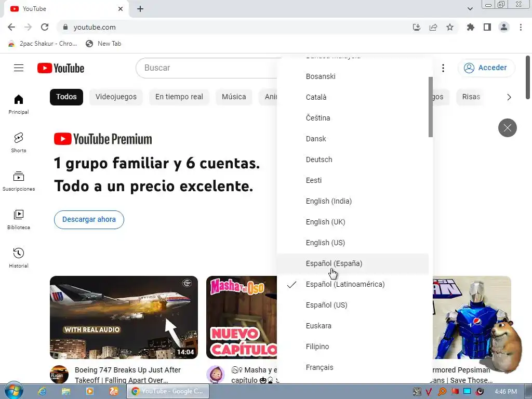Open the Chrome three-dot menu

point(521,27)
